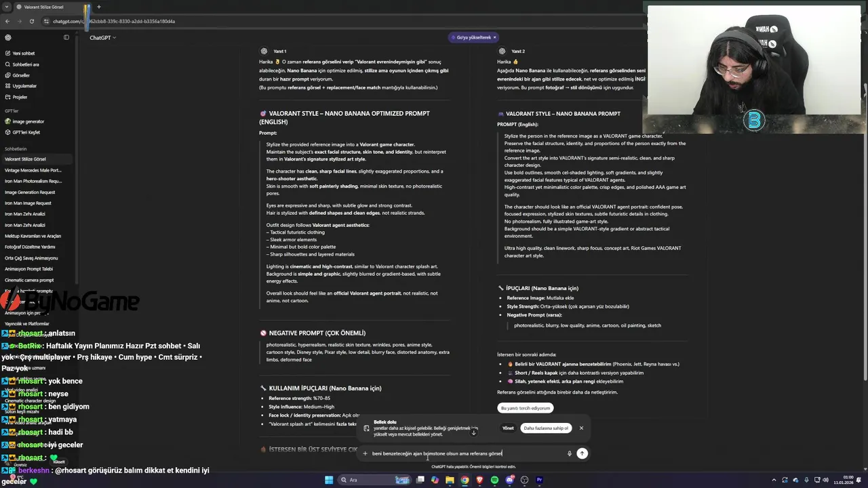Click the plus attach icon in composer

pyautogui.click(x=365, y=453)
